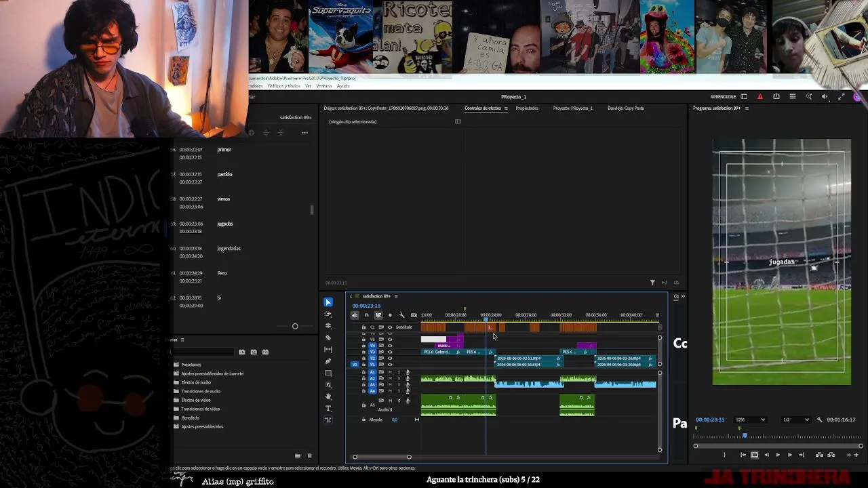Click the caption track options icon in timeline header
The width and height of the screenshot is (868, 488).
414,315
